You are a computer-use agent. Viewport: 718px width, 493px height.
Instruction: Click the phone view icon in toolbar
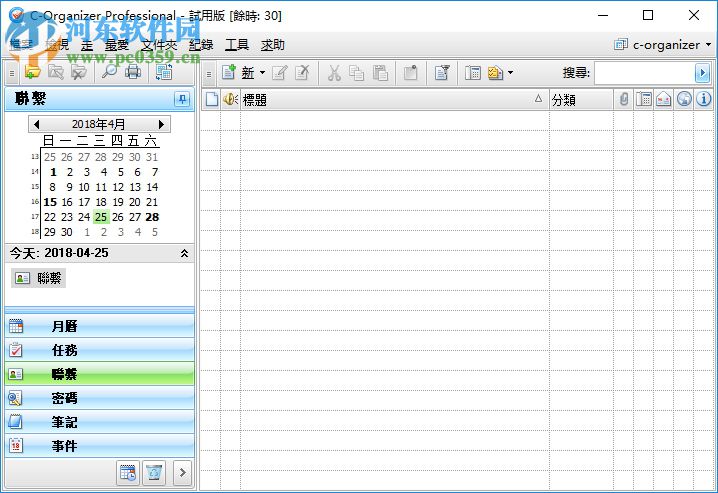coord(472,72)
